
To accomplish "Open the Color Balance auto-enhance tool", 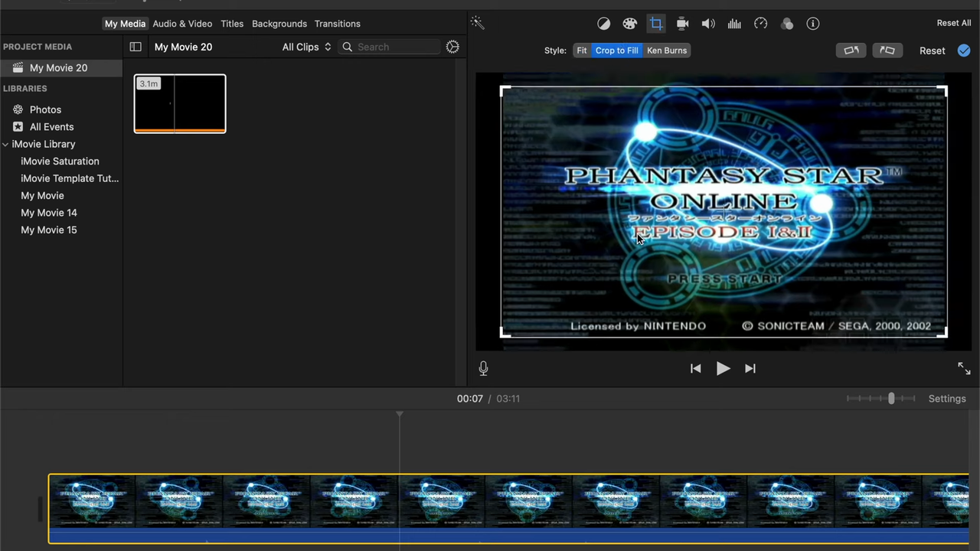I will (x=603, y=24).
